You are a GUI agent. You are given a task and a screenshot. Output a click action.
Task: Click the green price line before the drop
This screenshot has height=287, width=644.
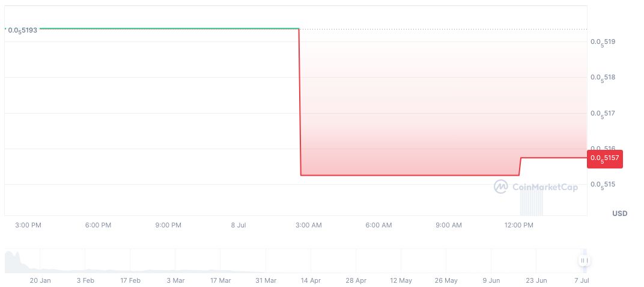click(168, 28)
